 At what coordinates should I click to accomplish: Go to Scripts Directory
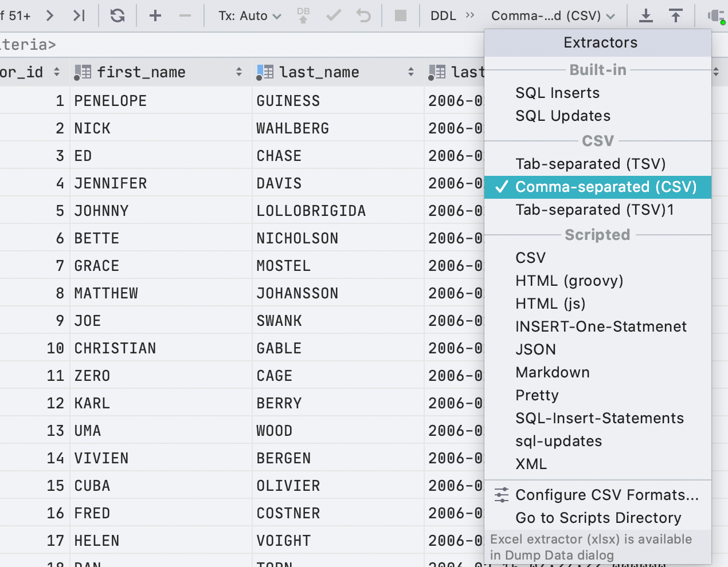598,518
